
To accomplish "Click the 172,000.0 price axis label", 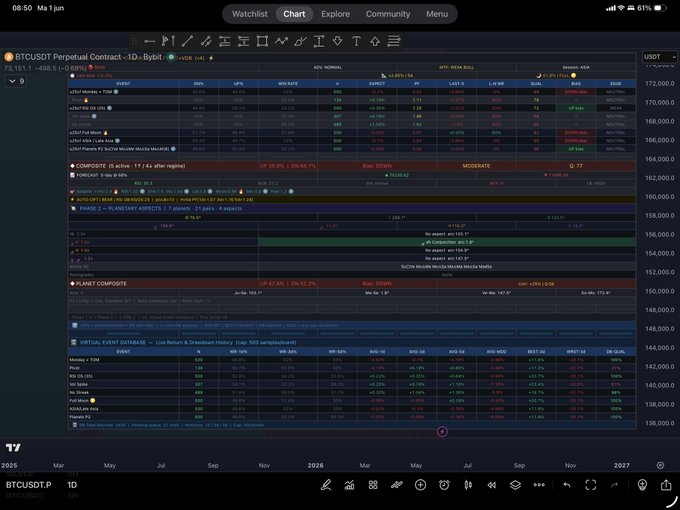I will click(x=660, y=83).
